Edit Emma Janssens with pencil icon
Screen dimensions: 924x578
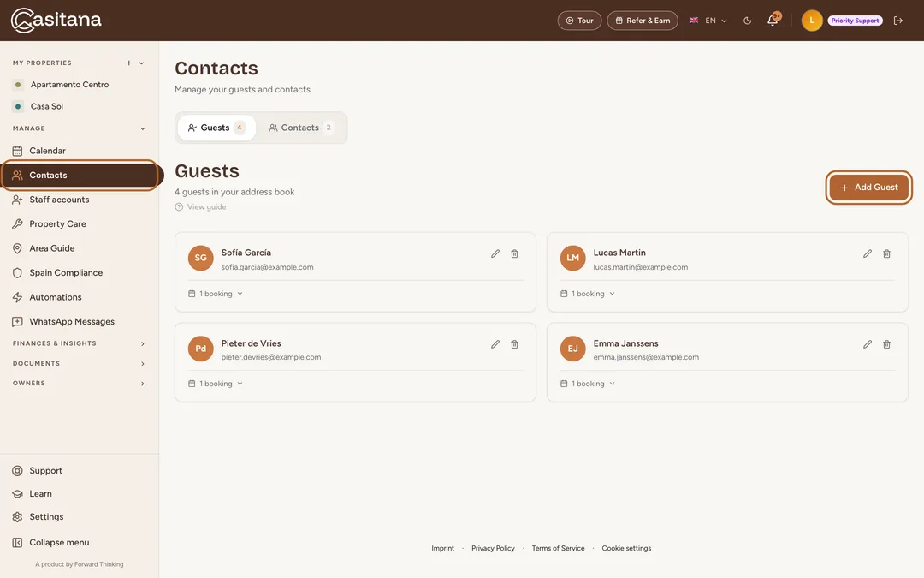(868, 344)
